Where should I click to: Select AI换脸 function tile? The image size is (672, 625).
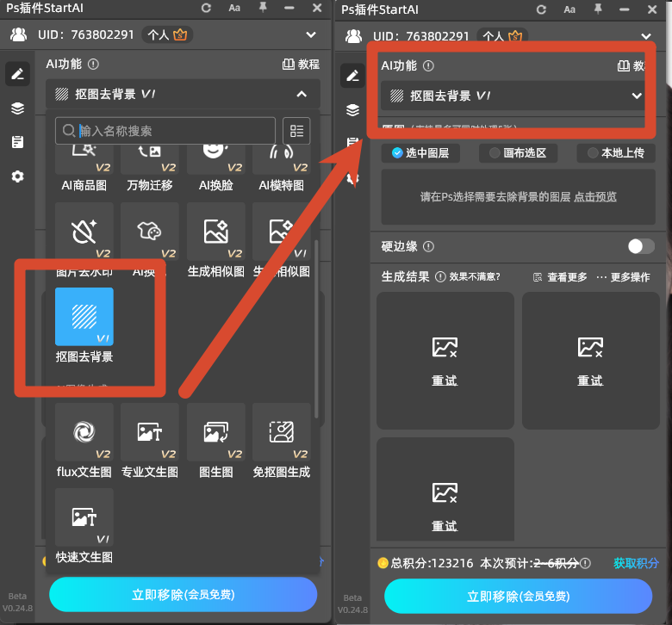(x=216, y=168)
